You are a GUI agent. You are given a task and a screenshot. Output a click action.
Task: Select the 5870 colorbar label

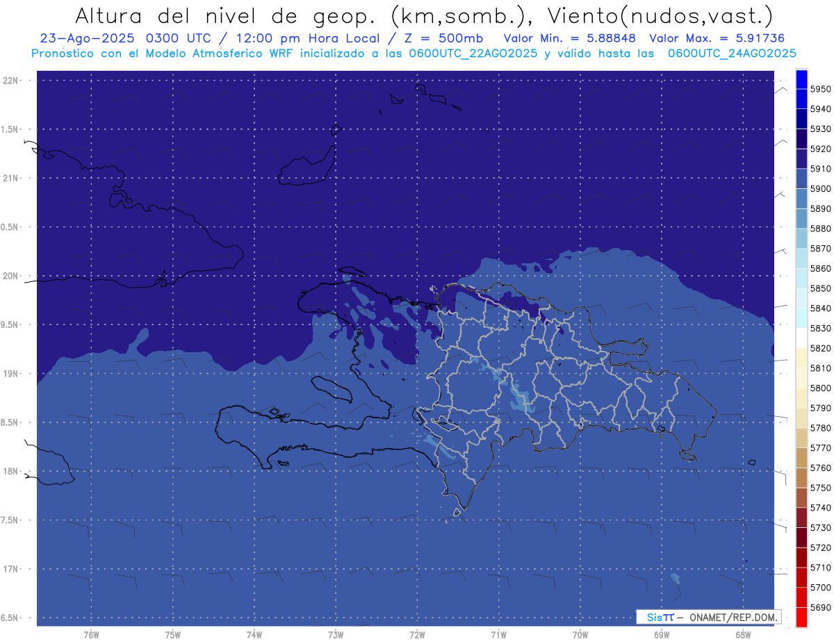[820, 248]
